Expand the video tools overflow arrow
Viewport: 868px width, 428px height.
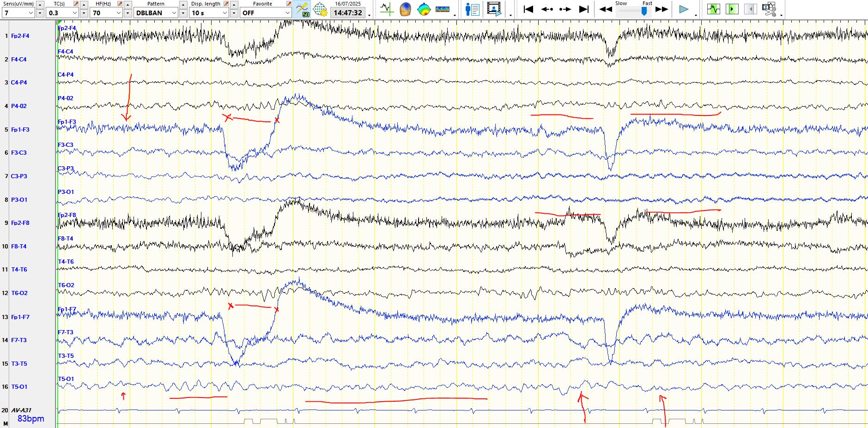click(x=510, y=15)
